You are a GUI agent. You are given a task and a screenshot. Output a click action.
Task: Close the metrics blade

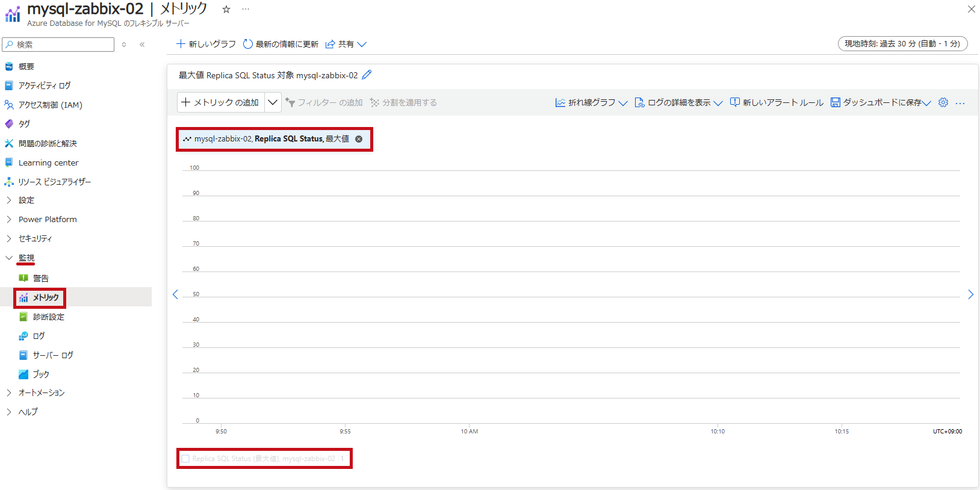pyautogui.click(x=971, y=9)
